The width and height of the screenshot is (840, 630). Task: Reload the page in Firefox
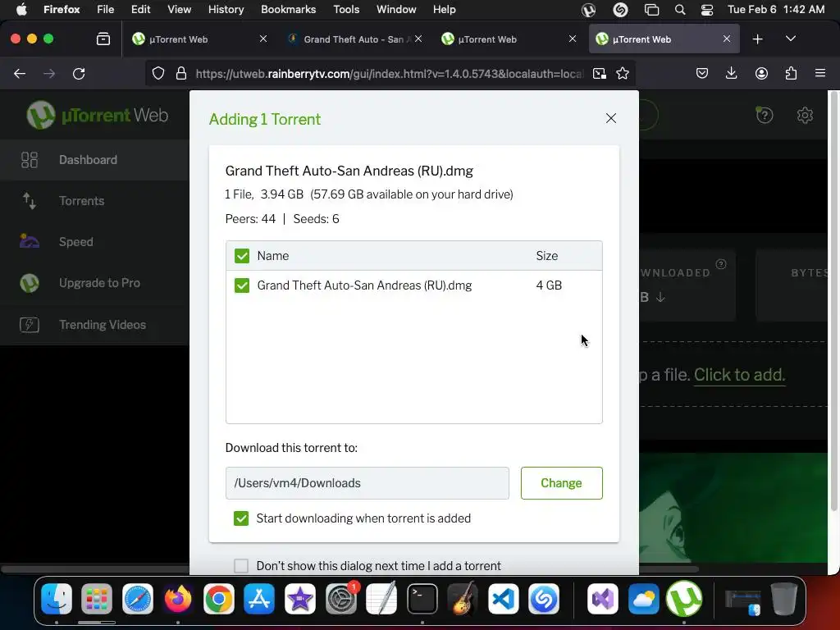(79, 73)
